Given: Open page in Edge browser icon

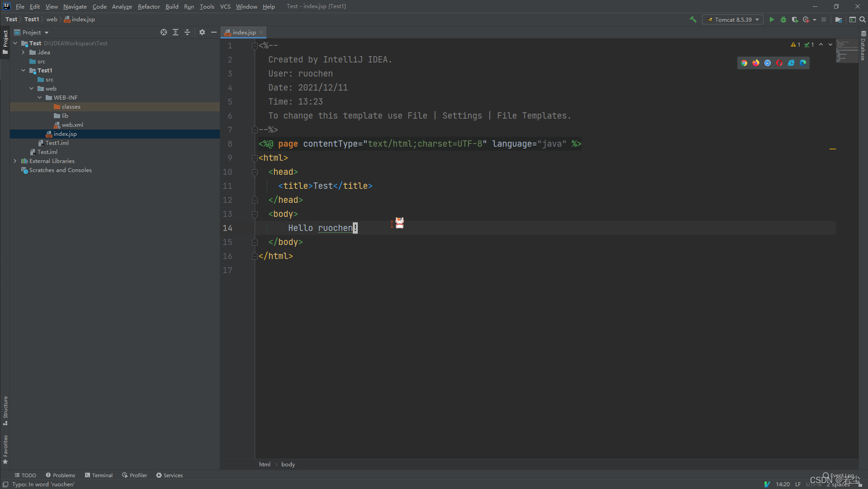Looking at the screenshot, I should pos(803,63).
